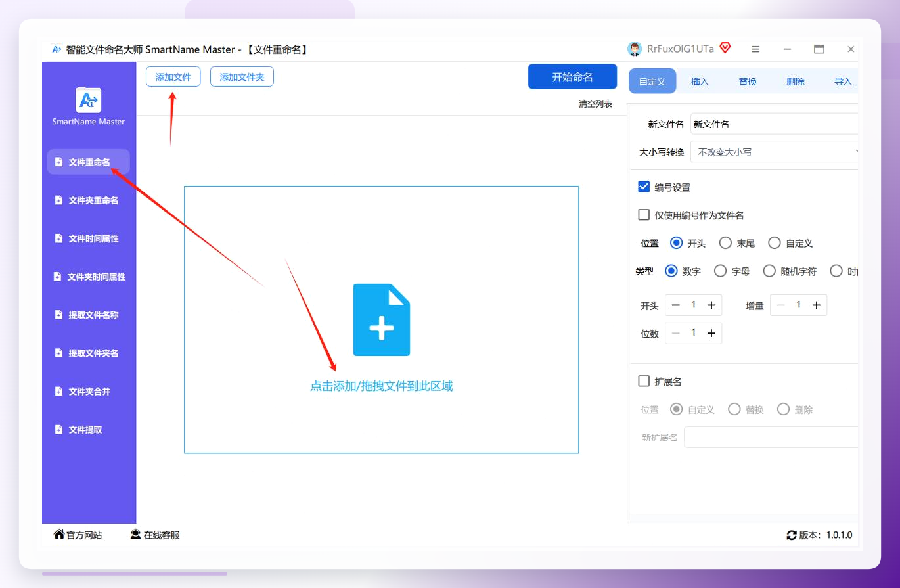Switch to the 自定义 tab
This screenshot has height=588, width=900.
[x=652, y=81]
